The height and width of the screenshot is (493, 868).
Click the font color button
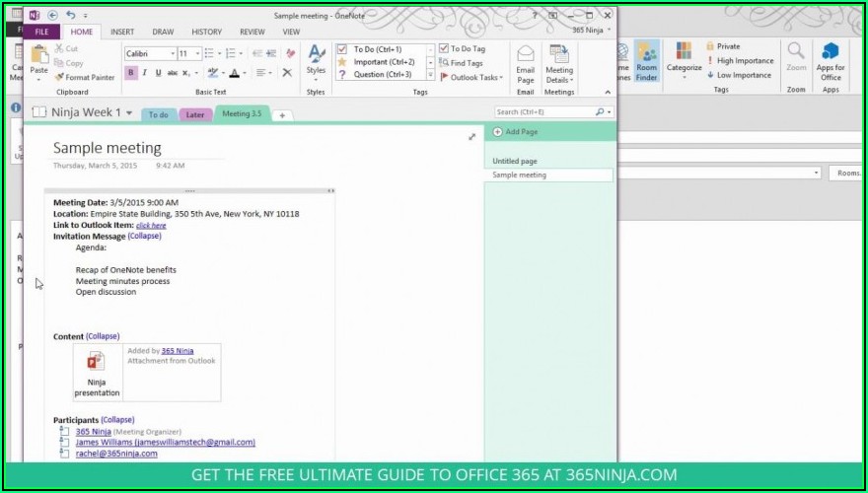pos(234,72)
